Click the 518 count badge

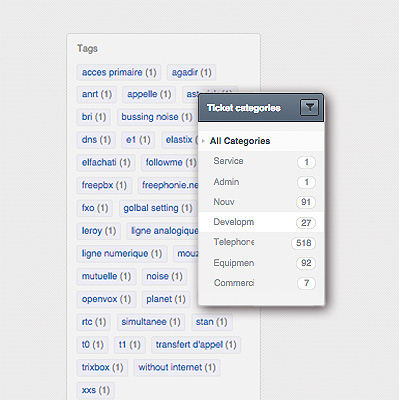tap(303, 243)
